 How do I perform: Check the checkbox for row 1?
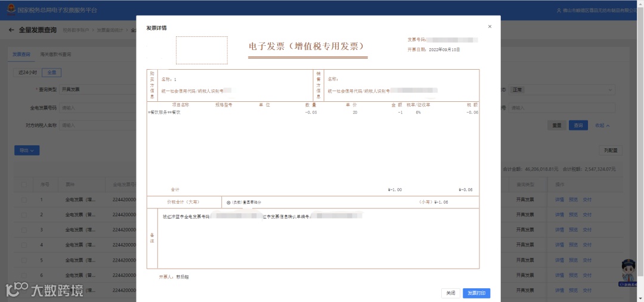coord(24,200)
